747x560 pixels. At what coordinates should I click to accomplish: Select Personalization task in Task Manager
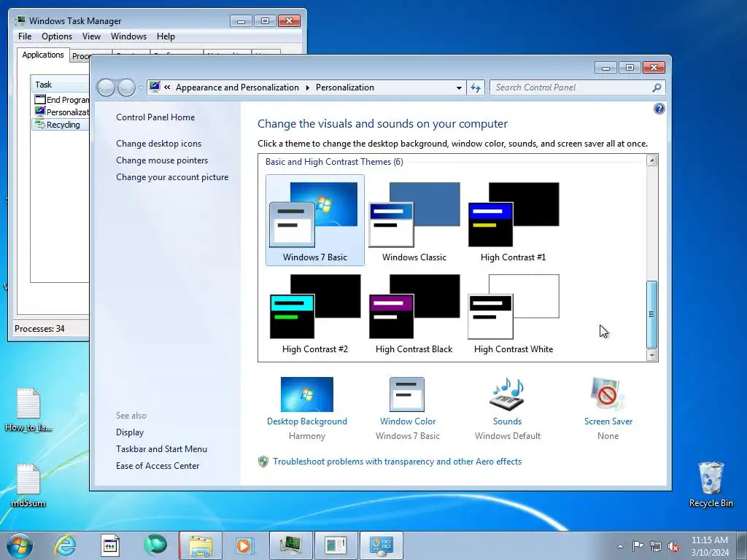click(x=61, y=112)
